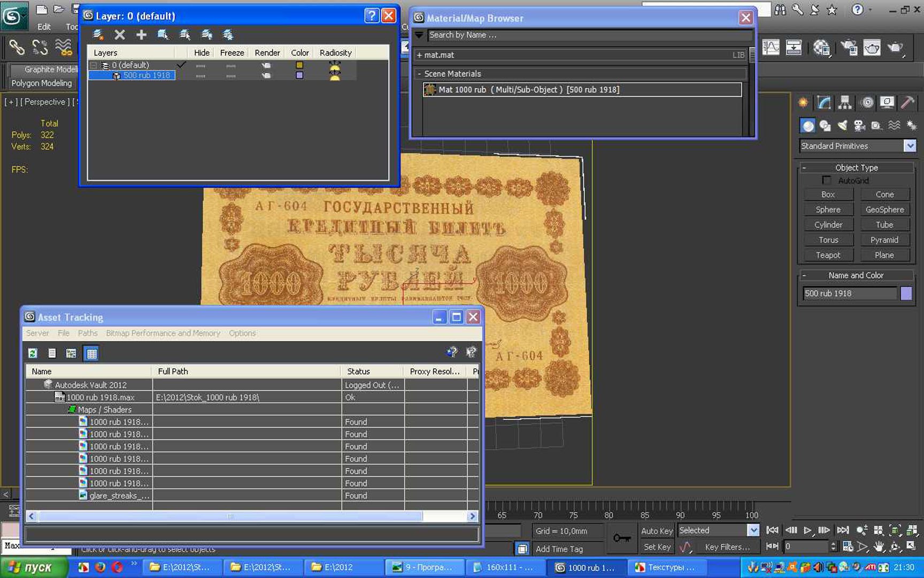The image size is (924, 578).
Task: Click the 0 (default) layer color swatch
Action: pos(299,65)
